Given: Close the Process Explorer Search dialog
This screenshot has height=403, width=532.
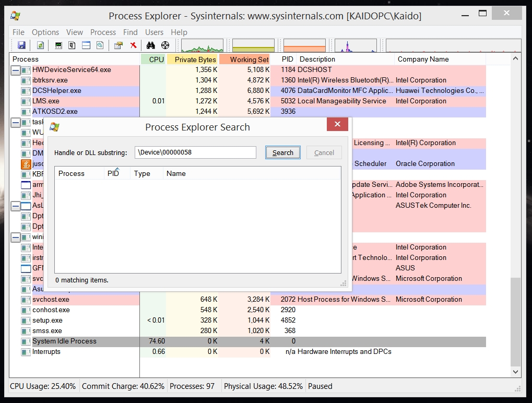Looking at the screenshot, I should pos(337,124).
